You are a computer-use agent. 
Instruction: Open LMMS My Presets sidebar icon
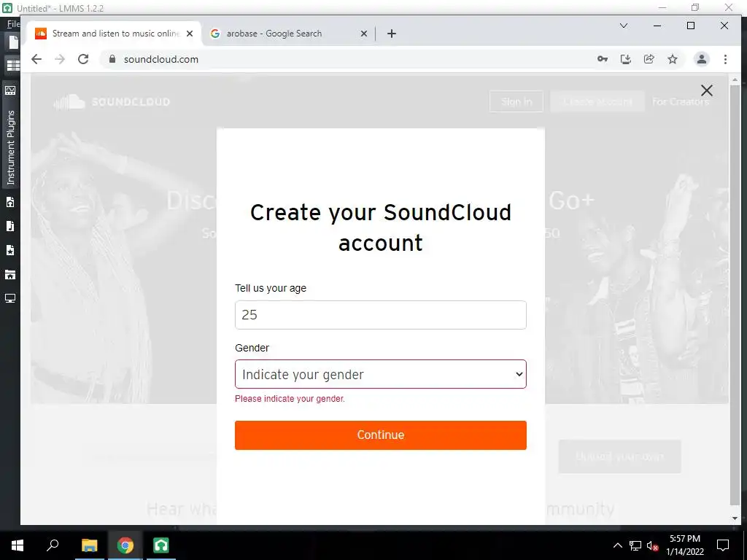click(x=10, y=251)
